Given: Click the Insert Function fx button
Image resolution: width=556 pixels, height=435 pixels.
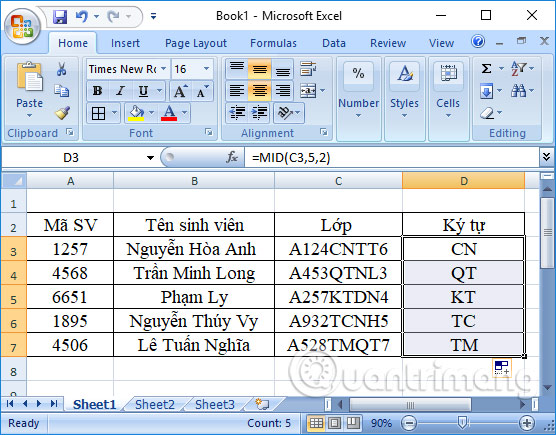Looking at the screenshot, I should [x=232, y=157].
